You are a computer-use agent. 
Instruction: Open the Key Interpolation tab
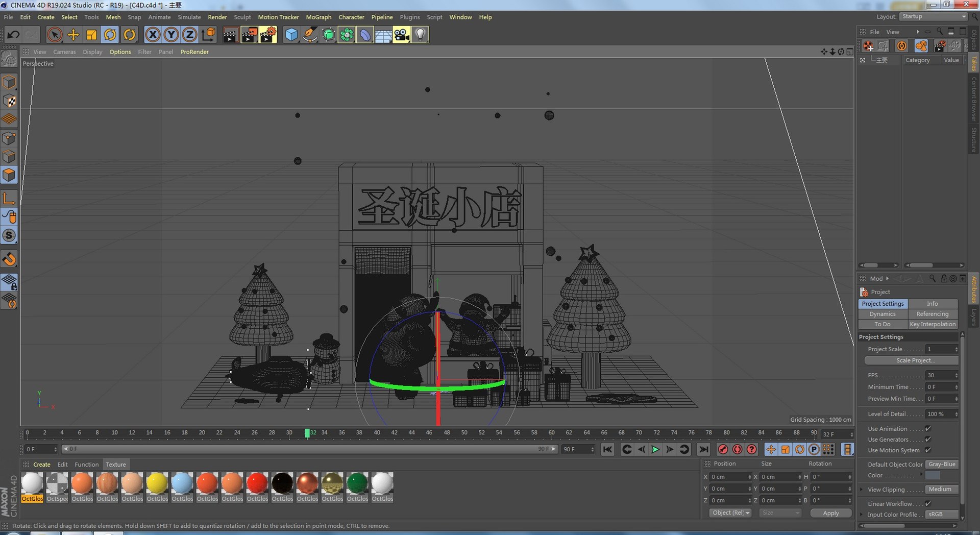[933, 324]
